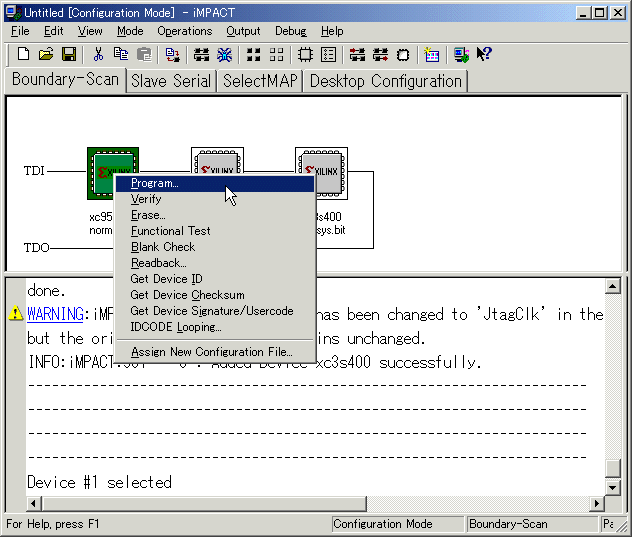Click the What's This help pointer icon

pyautogui.click(x=484, y=54)
